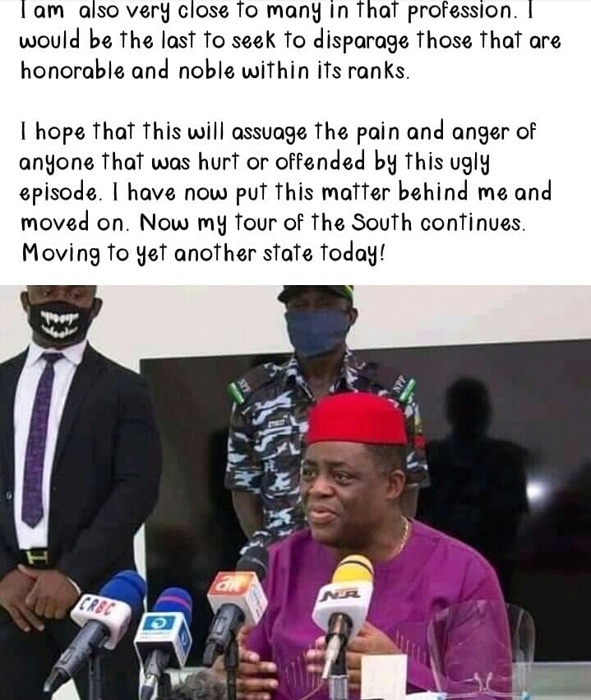Click the text 'honorable and noble within its ranks'
Screen dimensions: 591x700
point(214,71)
